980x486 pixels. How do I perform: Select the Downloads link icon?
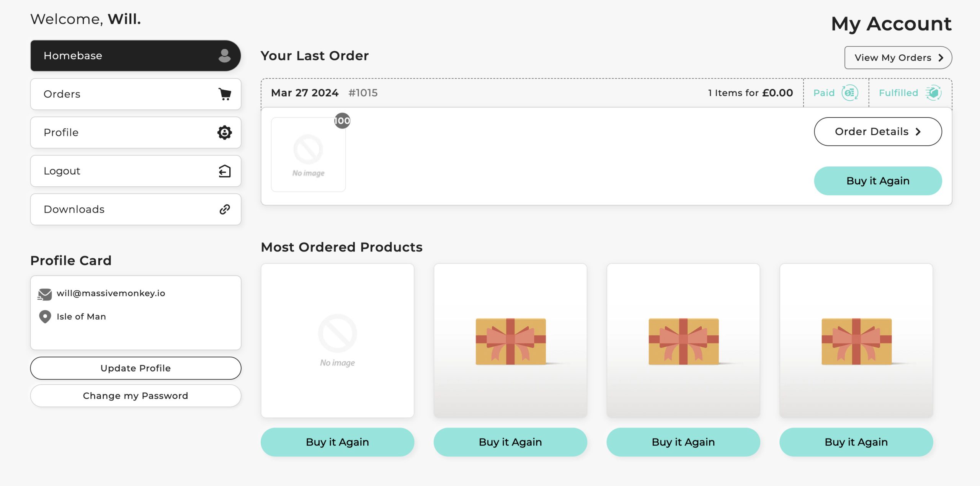pos(224,209)
